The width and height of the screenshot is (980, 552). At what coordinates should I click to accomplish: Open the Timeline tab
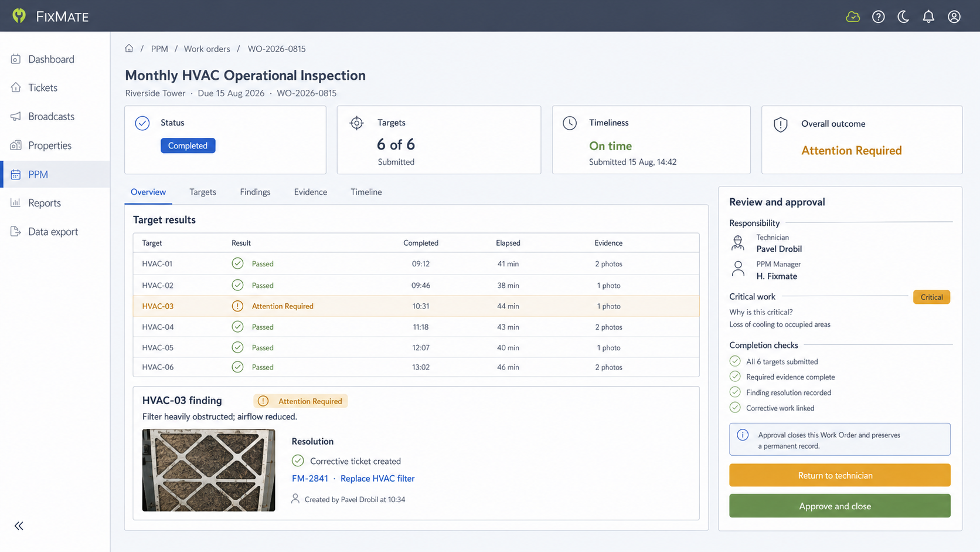point(366,192)
